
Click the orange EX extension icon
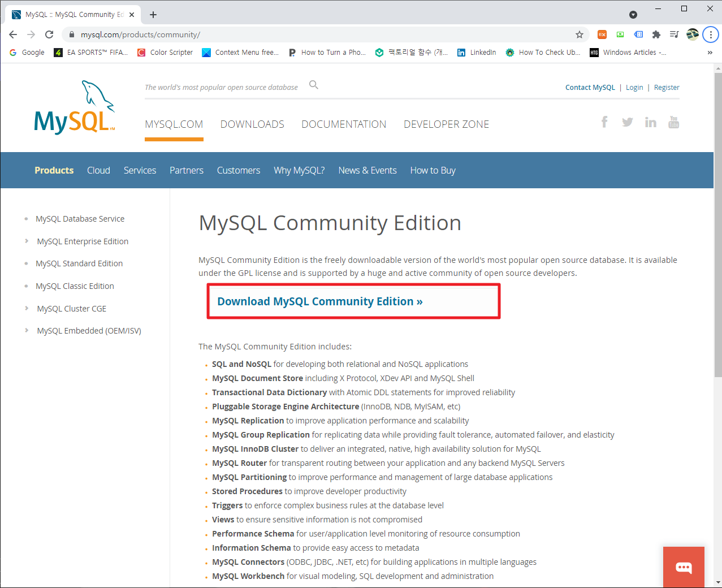(x=602, y=34)
